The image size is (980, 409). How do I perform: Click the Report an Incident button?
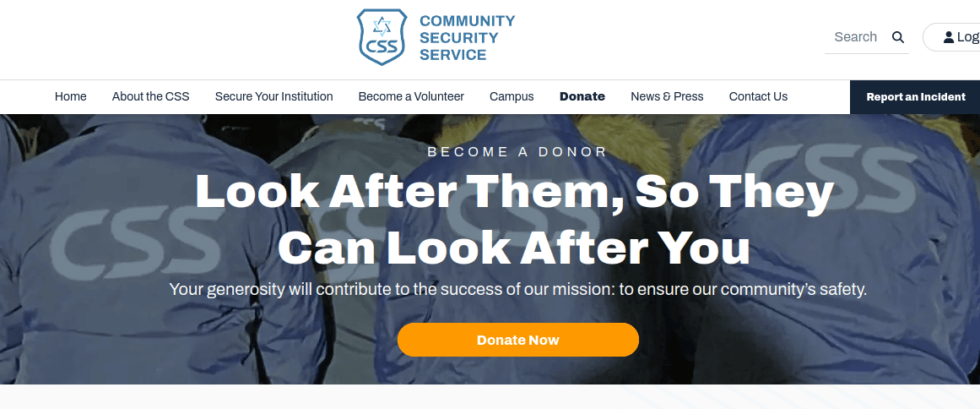[915, 97]
